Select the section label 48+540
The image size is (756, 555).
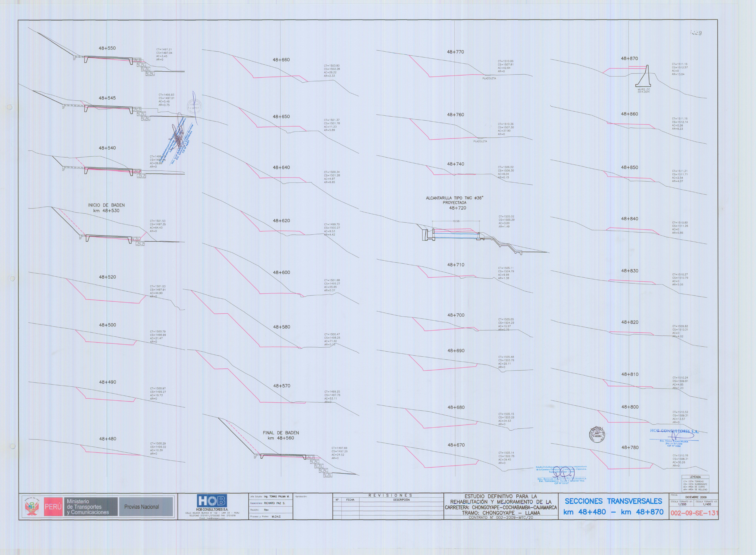(107, 148)
